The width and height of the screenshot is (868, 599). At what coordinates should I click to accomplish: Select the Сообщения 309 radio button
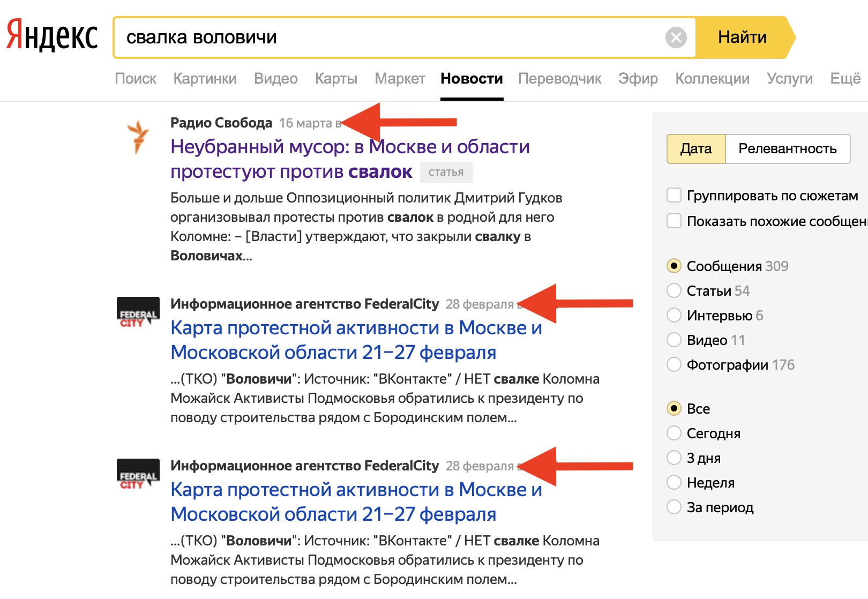tap(674, 266)
